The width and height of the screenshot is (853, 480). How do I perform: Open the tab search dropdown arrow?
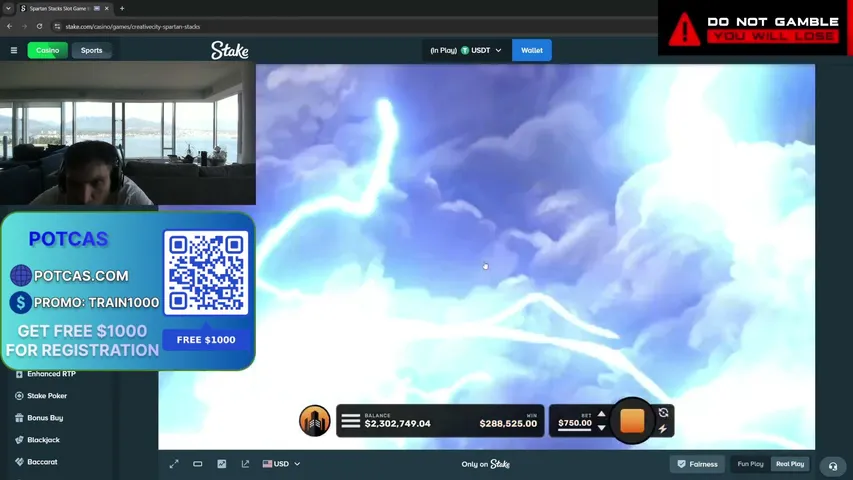click(8, 8)
